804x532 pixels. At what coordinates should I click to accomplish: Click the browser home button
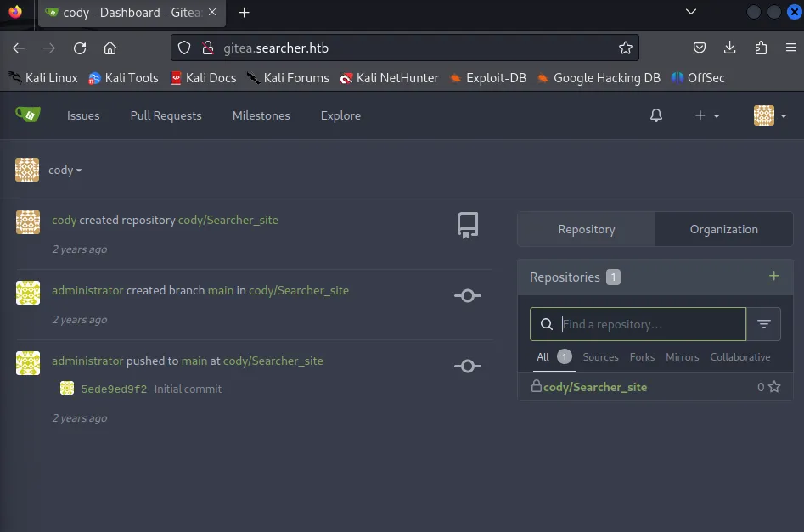pyautogui.click(x=110, y=48)
